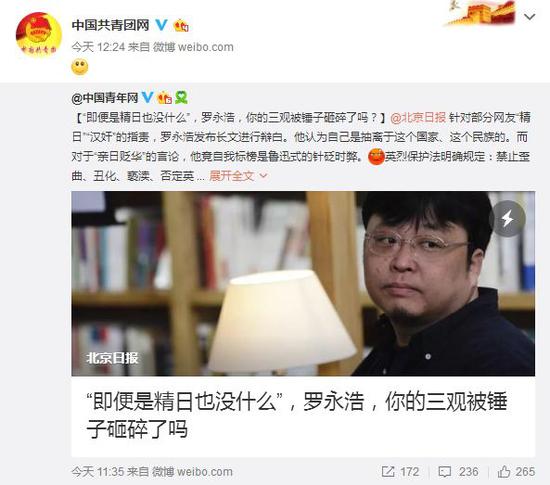The width and height of the screenshot is (550, 485).
Task: Click the smiley emoji in the post
Action: [x=80, y=67]
